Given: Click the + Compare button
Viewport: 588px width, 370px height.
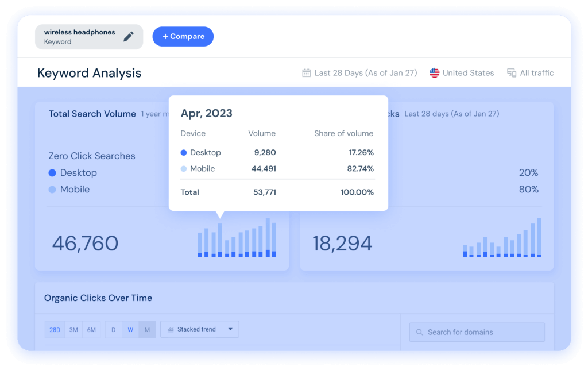Looking at the screenshot, I should click(183, 36).
